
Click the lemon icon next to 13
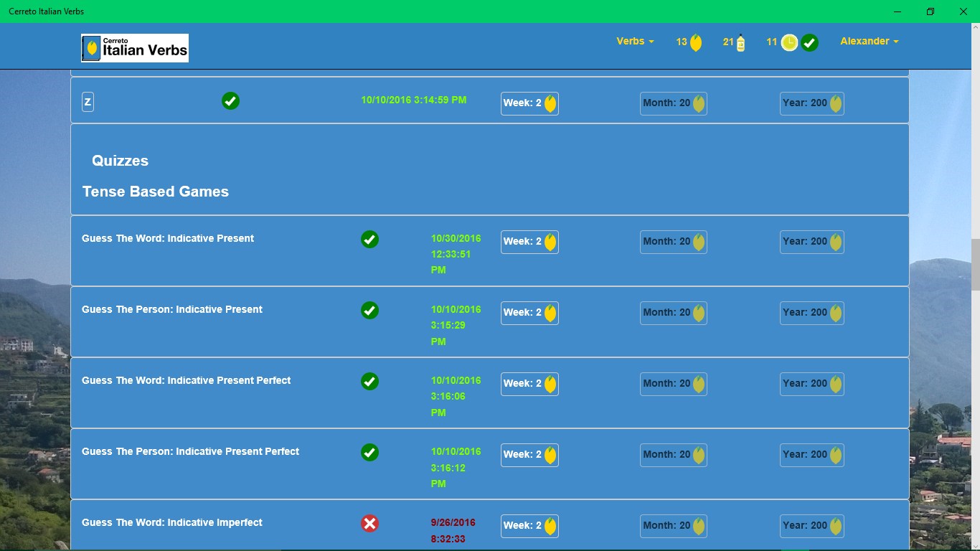696,43
